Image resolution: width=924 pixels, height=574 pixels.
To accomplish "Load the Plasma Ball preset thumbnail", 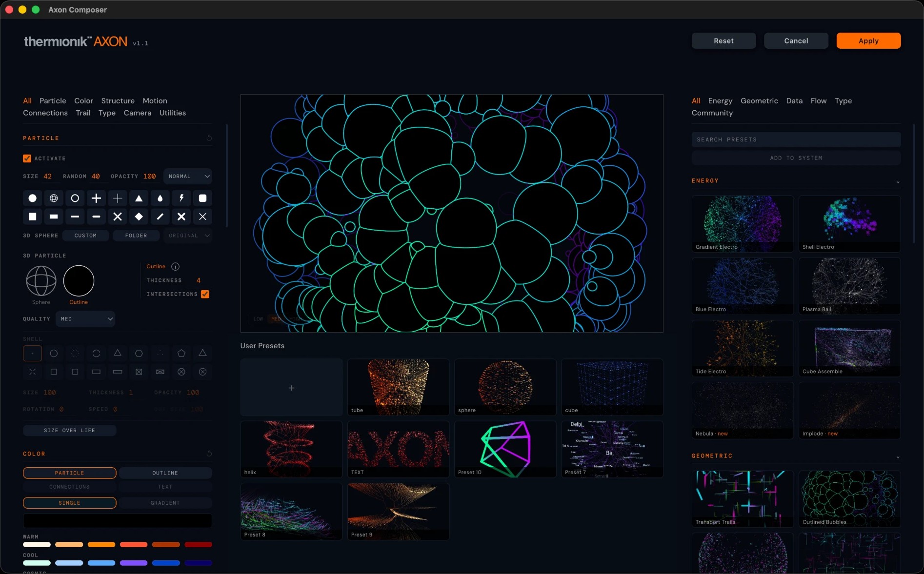I will pos(849,286).
